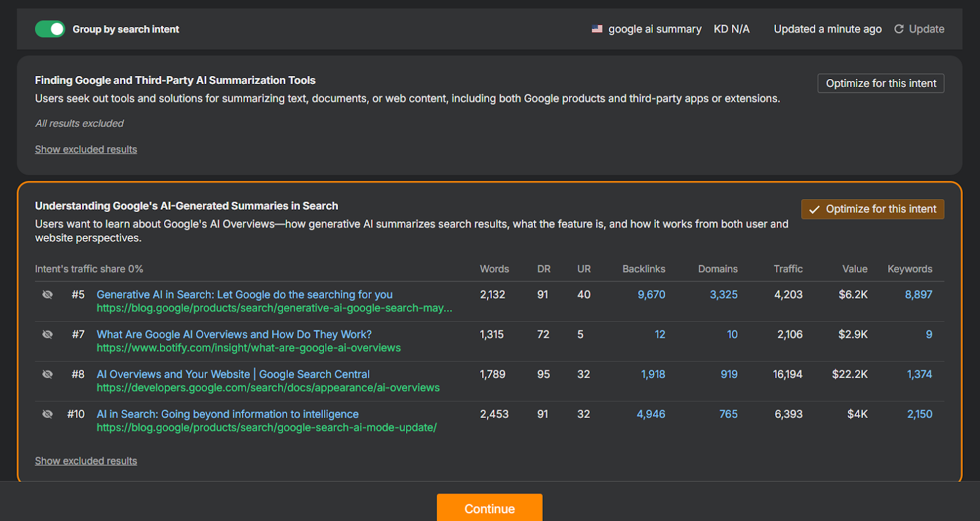Click Intent's traffic share 0% text
Viewport: 980px width, 521px height.
click(89, 269)
